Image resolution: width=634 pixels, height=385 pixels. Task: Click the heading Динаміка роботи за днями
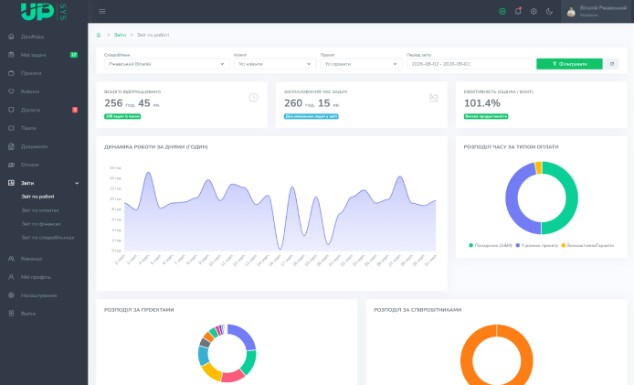tap(156, 147)
